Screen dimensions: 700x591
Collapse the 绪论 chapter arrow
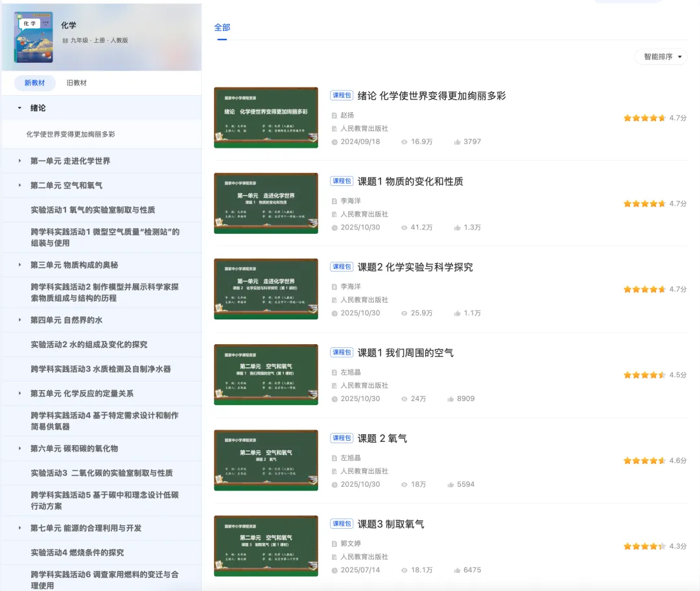(19, 108)
